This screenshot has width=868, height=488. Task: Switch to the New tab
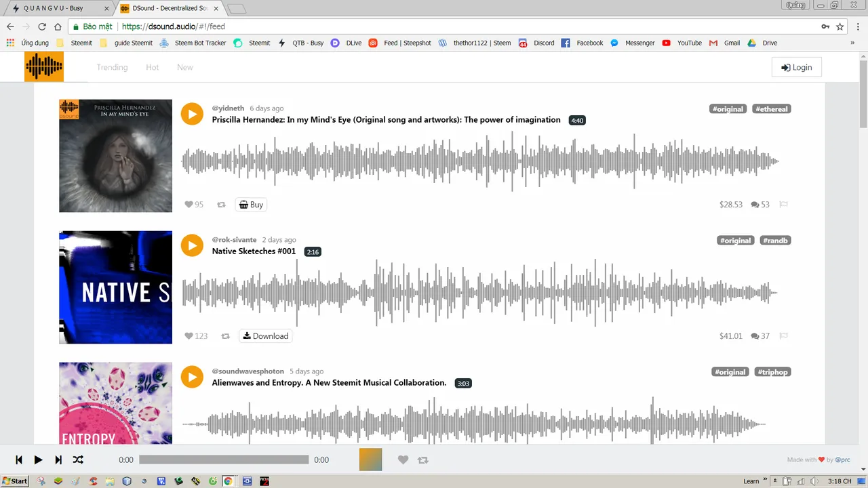click(x=185, y=67)
